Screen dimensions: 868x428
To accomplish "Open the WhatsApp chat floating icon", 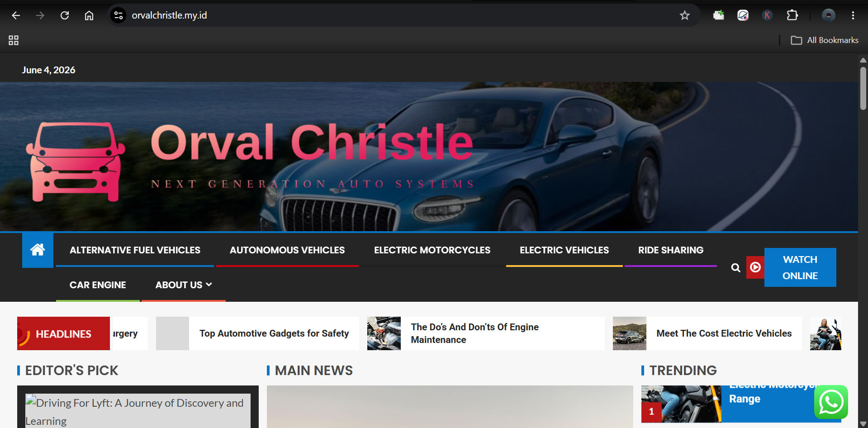I will click(x=831, y=402).
